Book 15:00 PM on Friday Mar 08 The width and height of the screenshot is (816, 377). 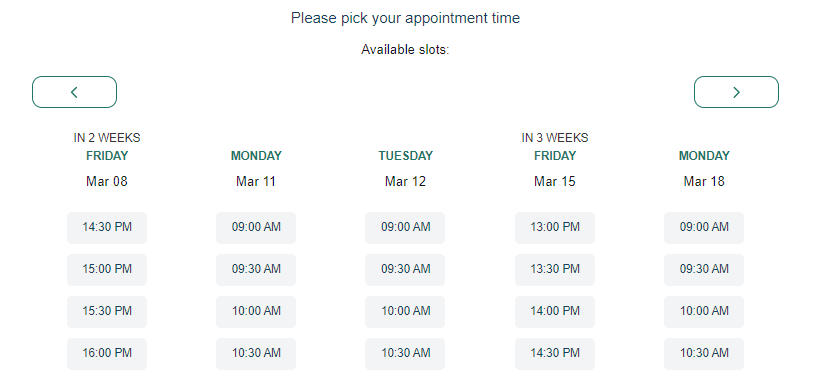[107, 270]
